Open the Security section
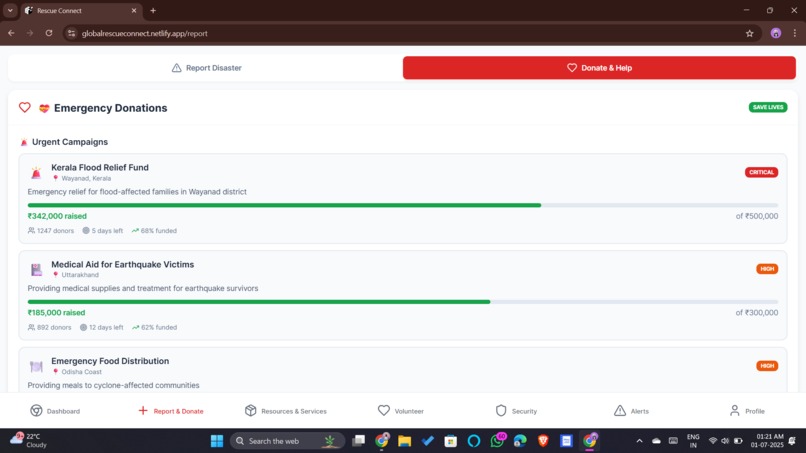 coord(516,411)
